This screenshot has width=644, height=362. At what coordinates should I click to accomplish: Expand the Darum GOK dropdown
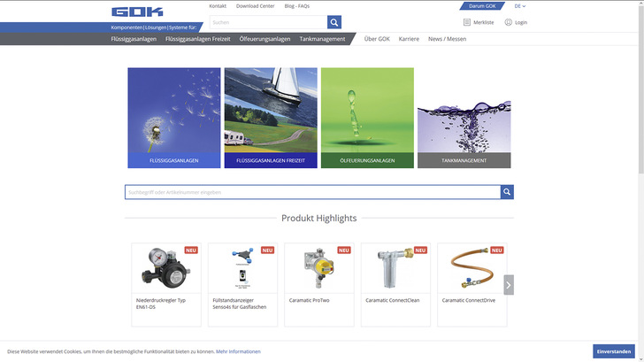(x=482, y=6)
